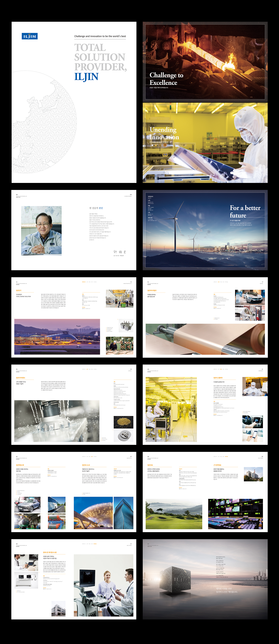Open the copper foil roll photo
279x644 pixels.
pos(205,339)
